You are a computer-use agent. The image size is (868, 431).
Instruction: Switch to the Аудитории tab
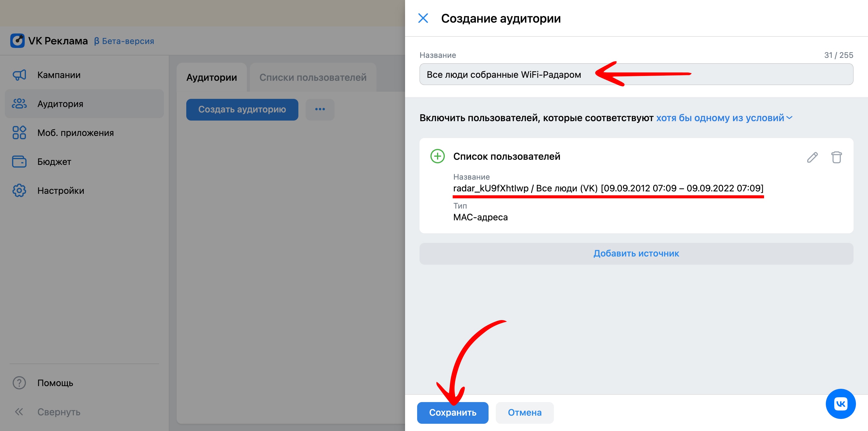212,77
